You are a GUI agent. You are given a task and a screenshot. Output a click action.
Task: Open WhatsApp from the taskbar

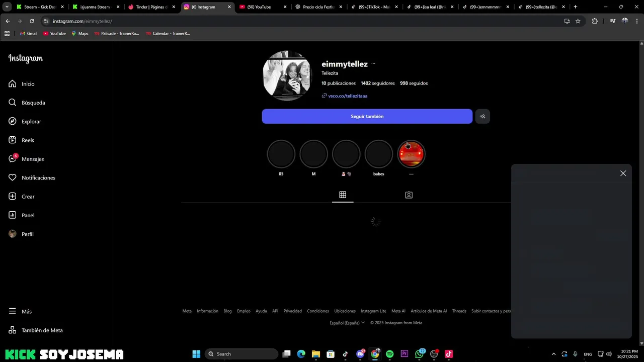[420, 354]
